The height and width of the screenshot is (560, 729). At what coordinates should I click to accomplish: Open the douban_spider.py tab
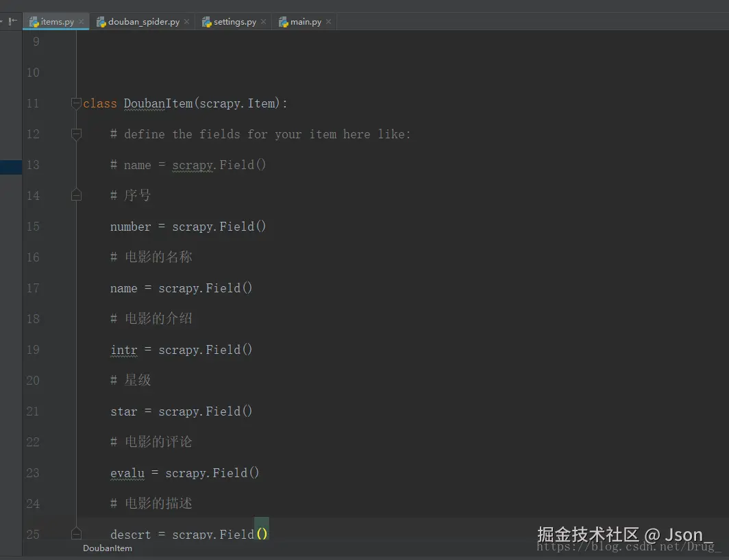tap(143, 22)
